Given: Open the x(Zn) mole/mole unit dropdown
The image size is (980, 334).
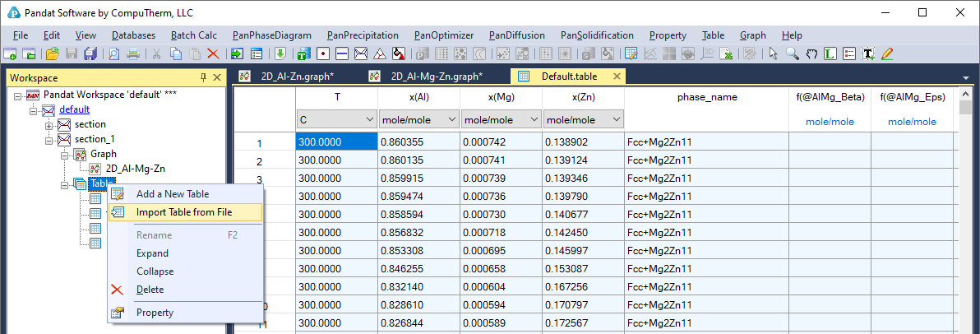Looking at the screenshot, I should coord(615,120).
